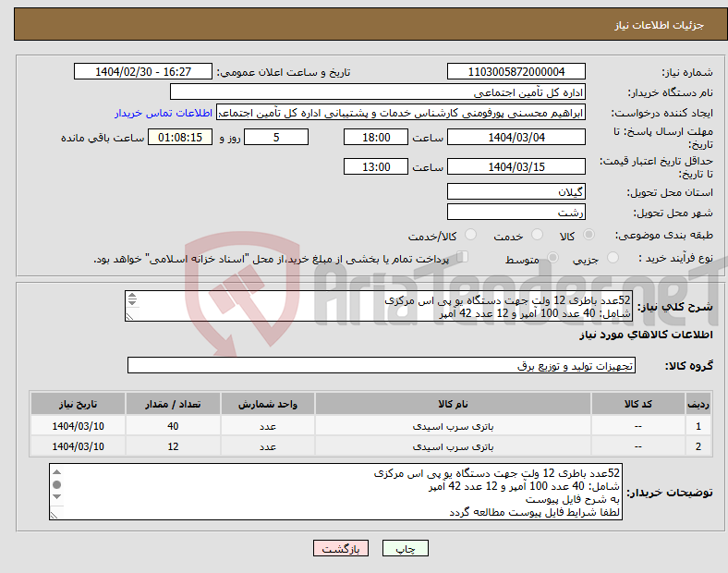Click the گروه کالا label
Image resolution: width=728 pixels, height=573 pixels.
(x=689, y=366)
